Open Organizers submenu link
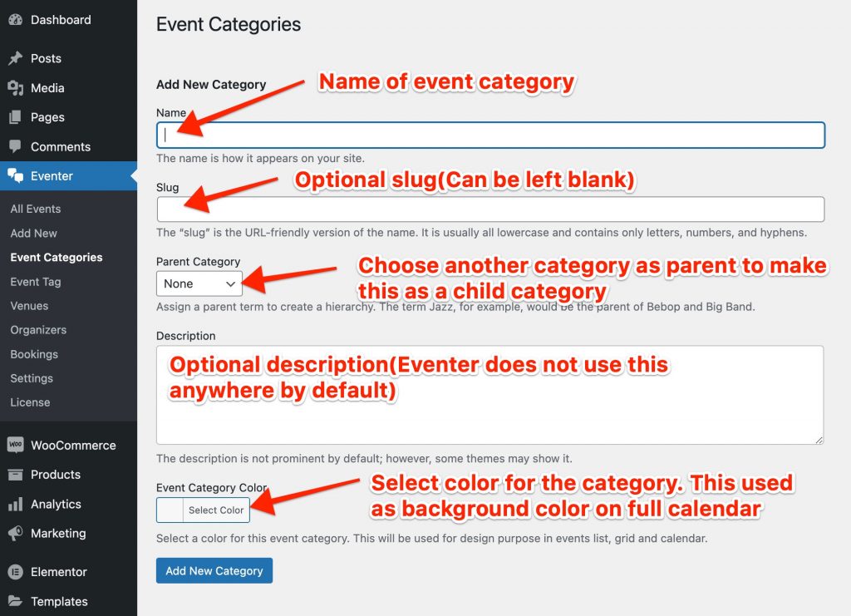 pos(38,329)
